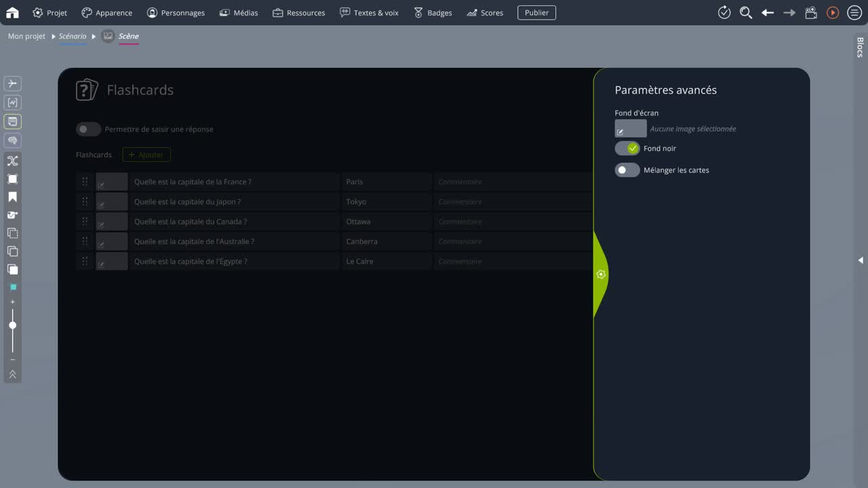Click Commentaire field of the Canada row
The width and height of the screenshot is (868, 488).
coord(513,222)
